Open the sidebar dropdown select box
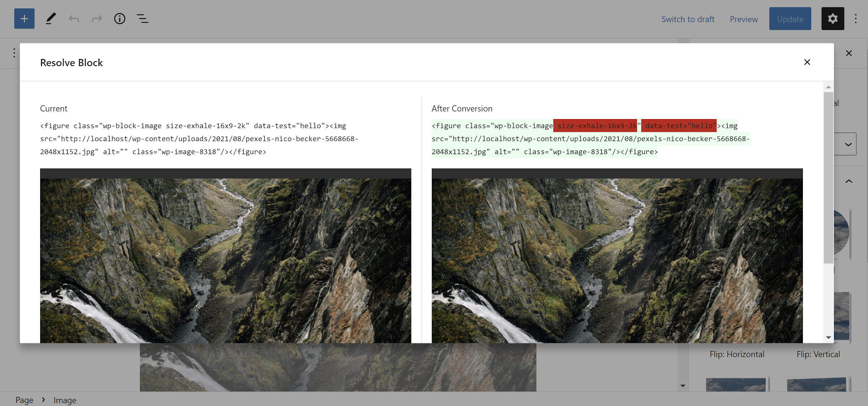Screen dimensions: 868x406 (846, 144)
